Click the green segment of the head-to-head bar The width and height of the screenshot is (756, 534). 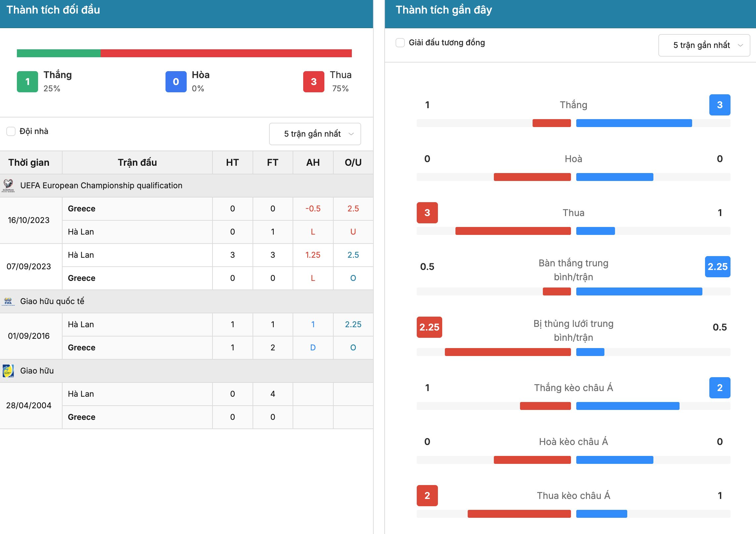coord(59,53)
